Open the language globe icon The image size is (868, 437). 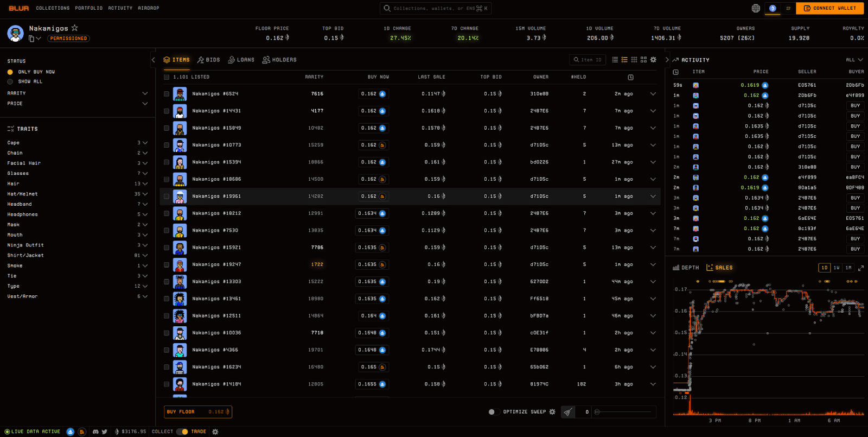(x=756, y=8)
